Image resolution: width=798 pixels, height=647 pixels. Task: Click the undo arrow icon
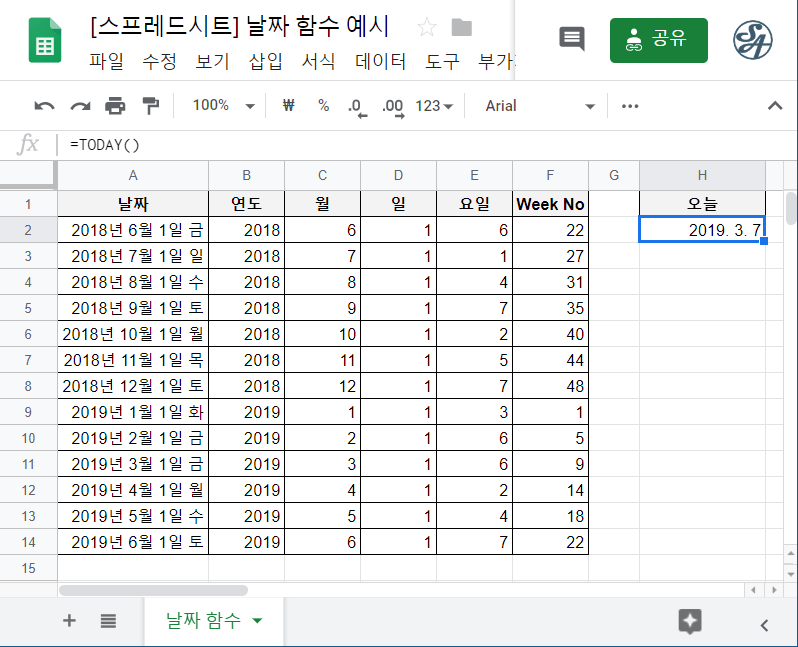pyautogui.click(x=44, y=106)
